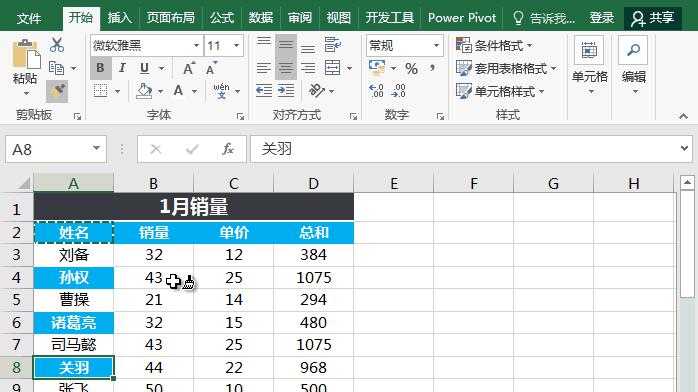Click the Merge and Center icon

pos(333,68)
